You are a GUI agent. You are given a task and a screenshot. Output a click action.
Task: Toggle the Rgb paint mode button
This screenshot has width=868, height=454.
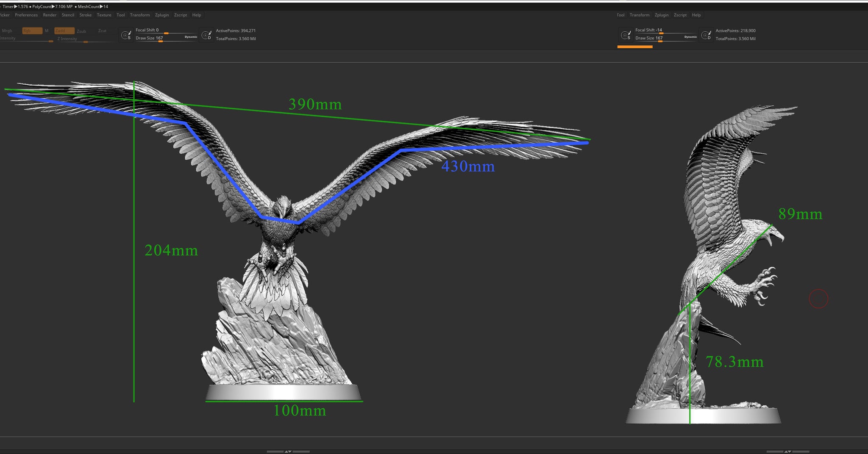[32, 31]
